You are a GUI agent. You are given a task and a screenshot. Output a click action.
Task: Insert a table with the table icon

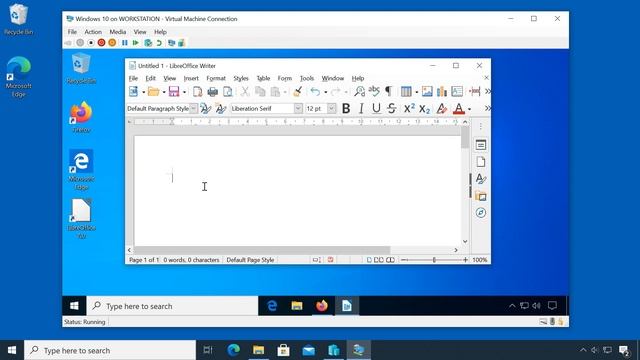click(406, 91)
